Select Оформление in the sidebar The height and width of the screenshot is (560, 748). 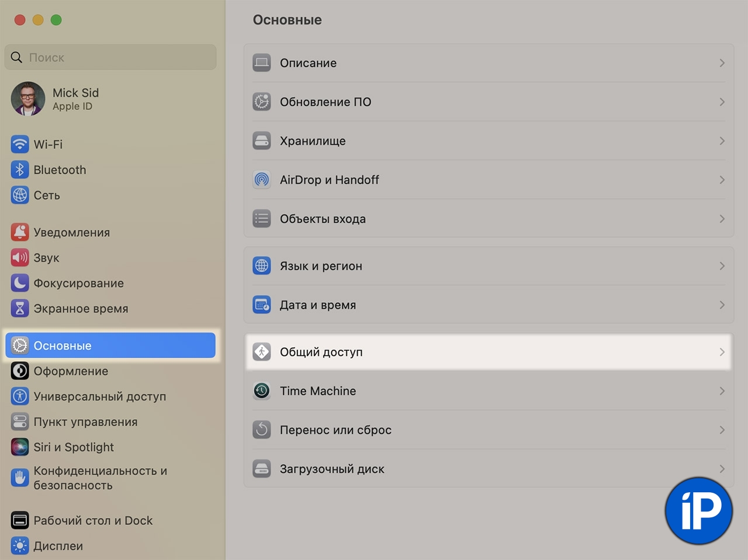click(71, 371)
